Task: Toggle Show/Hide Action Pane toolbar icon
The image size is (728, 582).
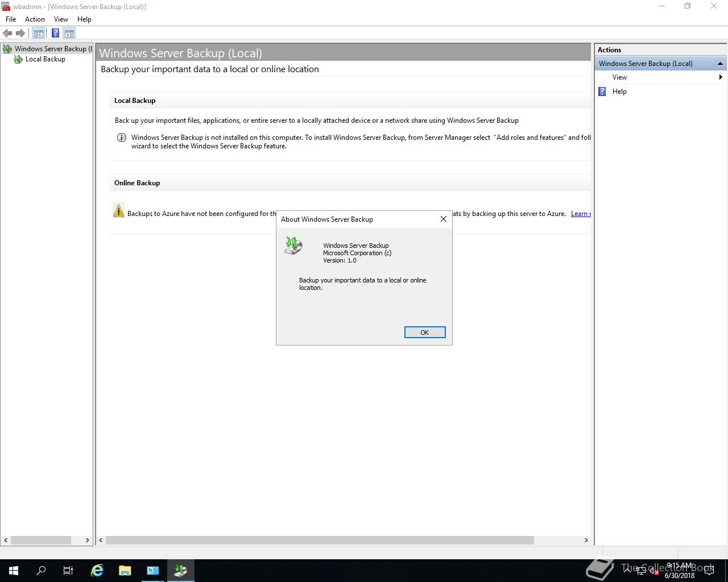Action: coord(69,33)
